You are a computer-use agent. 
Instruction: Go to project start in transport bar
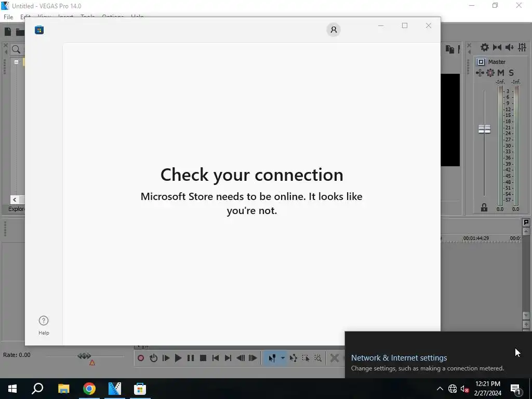point(216,358)
